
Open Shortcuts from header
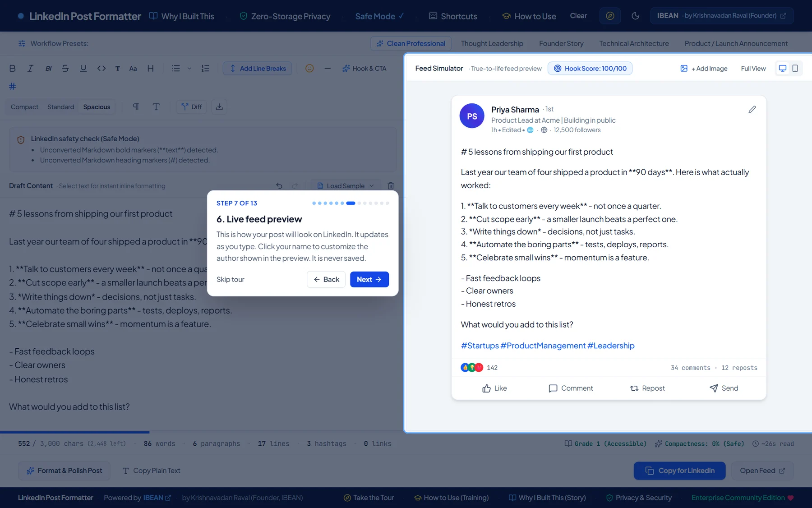pos(453,16)
